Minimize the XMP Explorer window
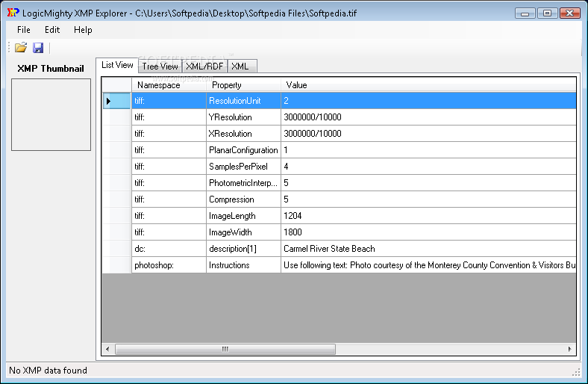Screen dimensions: 588x384 pyautogui.click(x=525, y=13)
